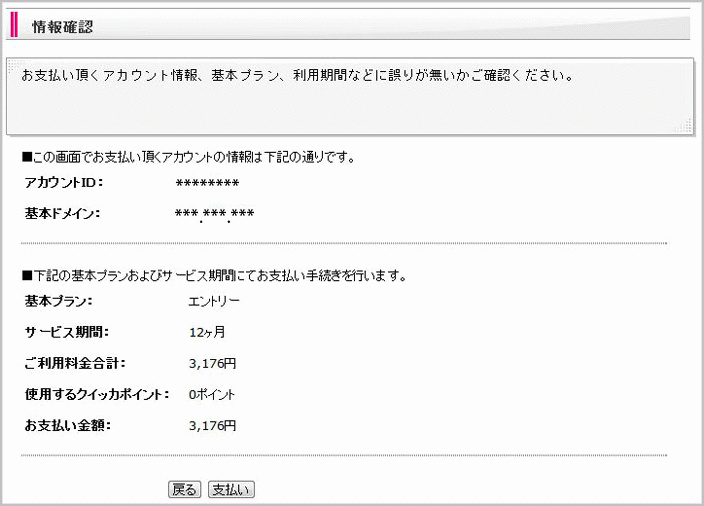The width and height of the screenshot is (704, 506).
Task: Click the masked 基本ドメイン value
Action: click(x=215, y=214)
